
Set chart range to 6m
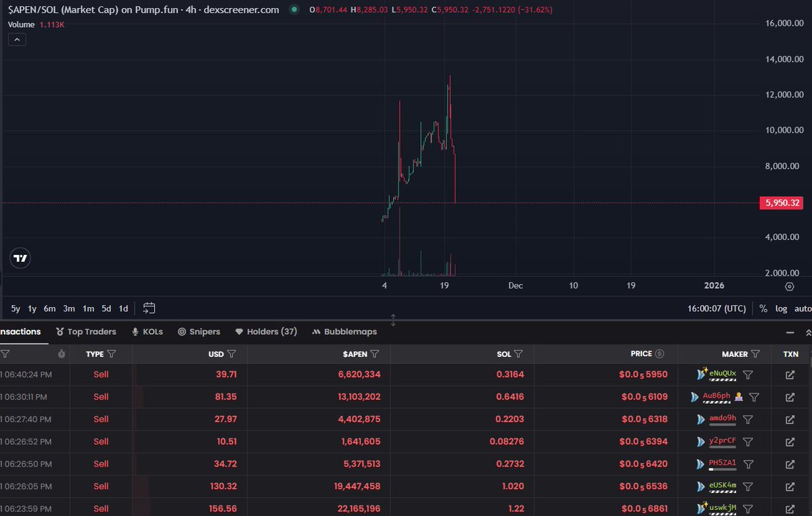tap(49, 308)
